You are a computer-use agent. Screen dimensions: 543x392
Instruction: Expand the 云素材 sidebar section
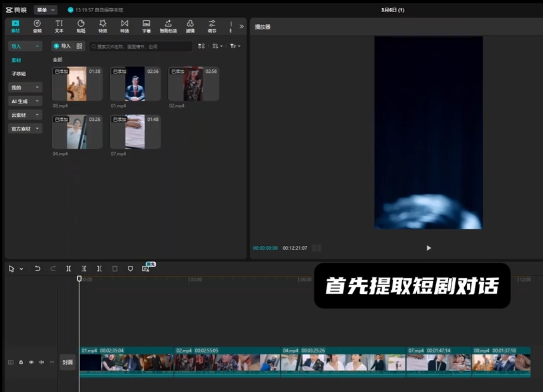point(25,115)
